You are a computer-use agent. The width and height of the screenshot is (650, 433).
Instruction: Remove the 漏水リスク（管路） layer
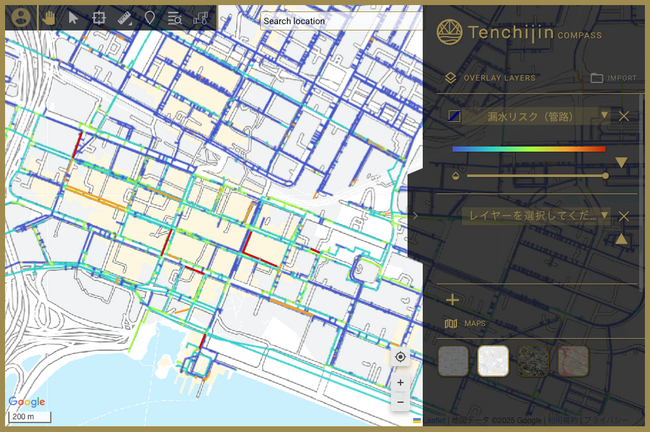[624, 116]
